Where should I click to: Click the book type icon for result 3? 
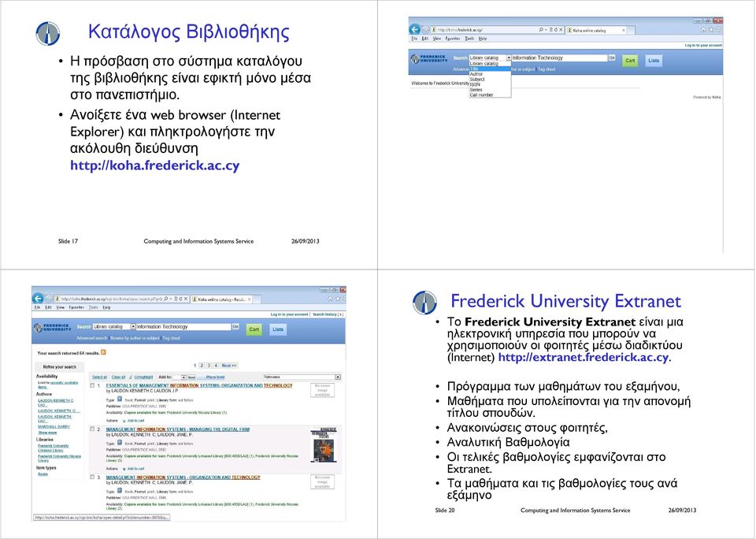point(120,491)
